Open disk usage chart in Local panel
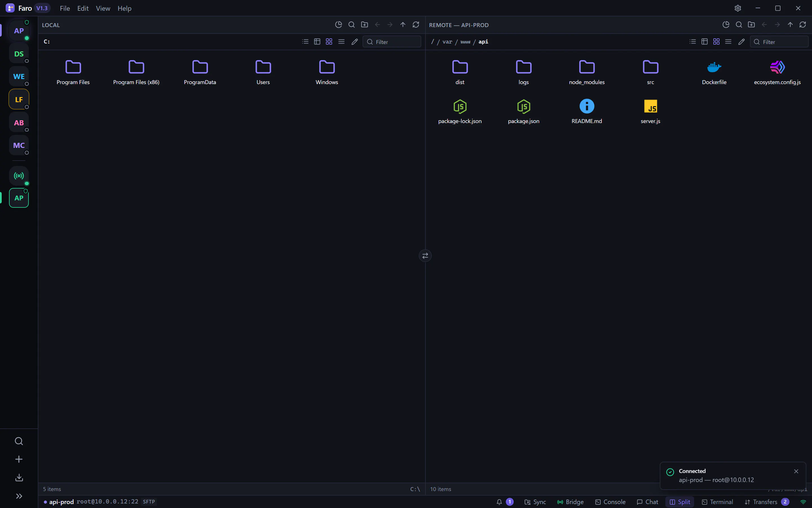 pos(339,25)
